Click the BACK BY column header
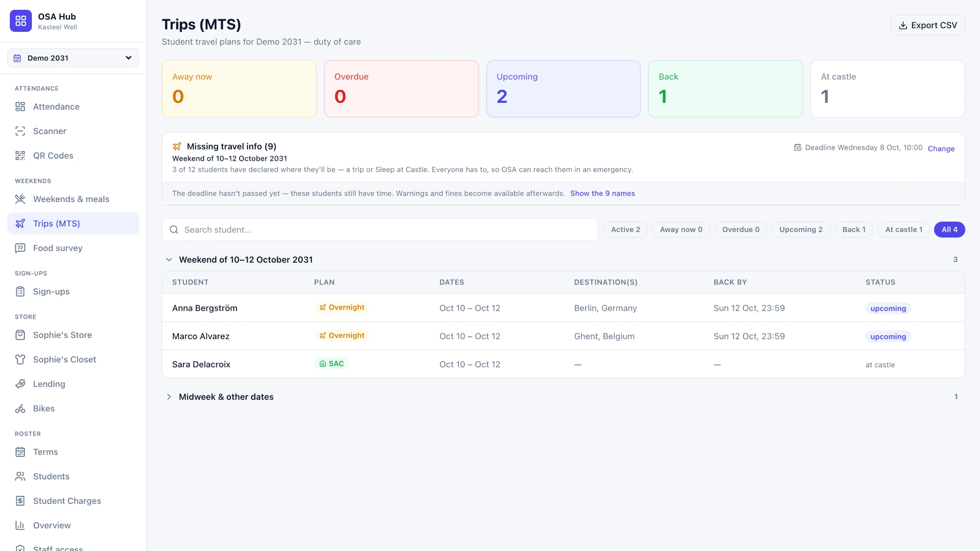980x551 pixels. 730,282
